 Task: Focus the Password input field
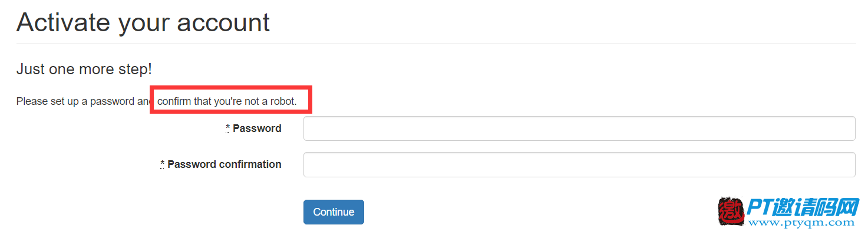coord(579,128)
